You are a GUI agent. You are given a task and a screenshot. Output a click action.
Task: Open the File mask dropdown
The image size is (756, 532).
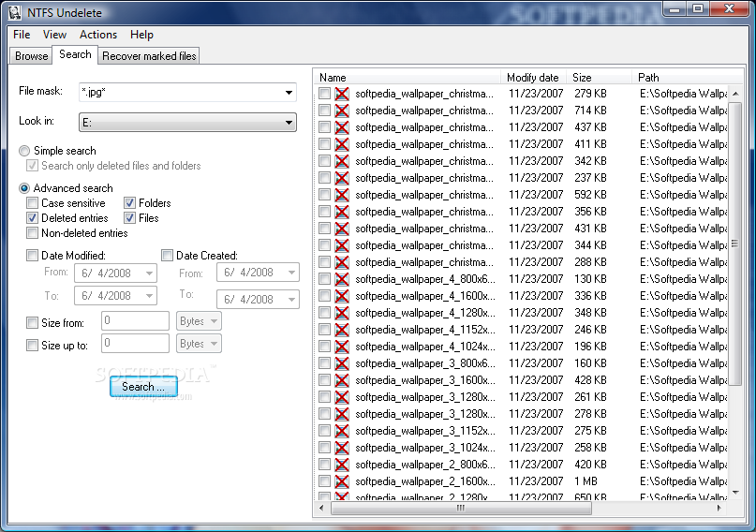point(289,92)
